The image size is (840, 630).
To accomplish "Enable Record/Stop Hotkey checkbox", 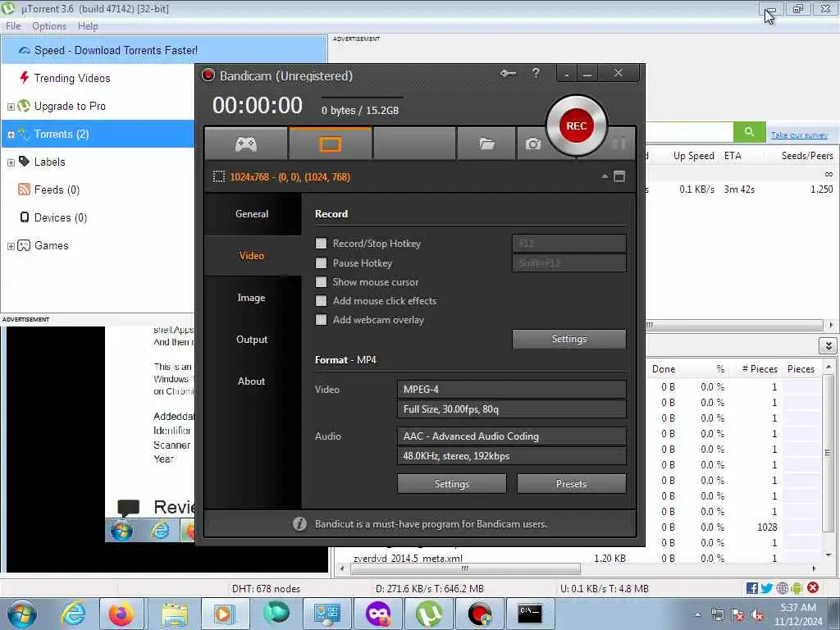I will [321, 243].
